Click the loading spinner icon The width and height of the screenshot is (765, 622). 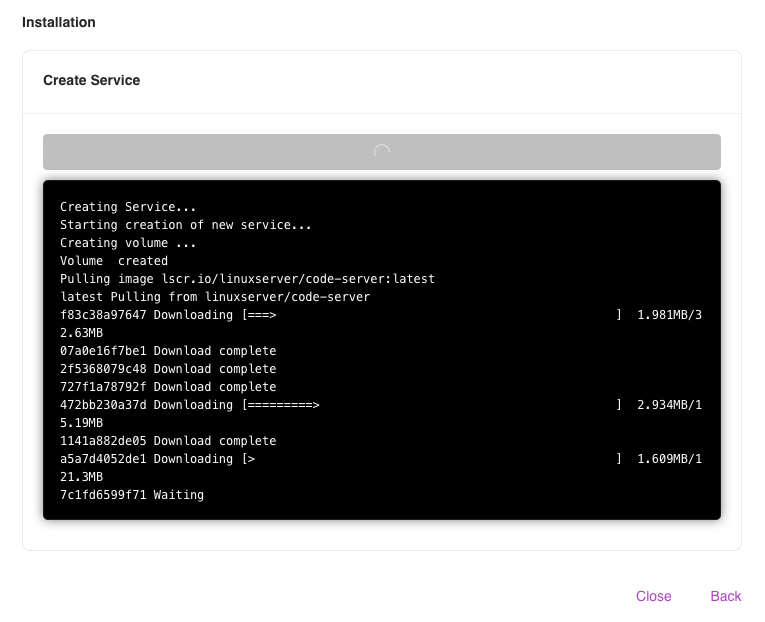click(381, 151)
